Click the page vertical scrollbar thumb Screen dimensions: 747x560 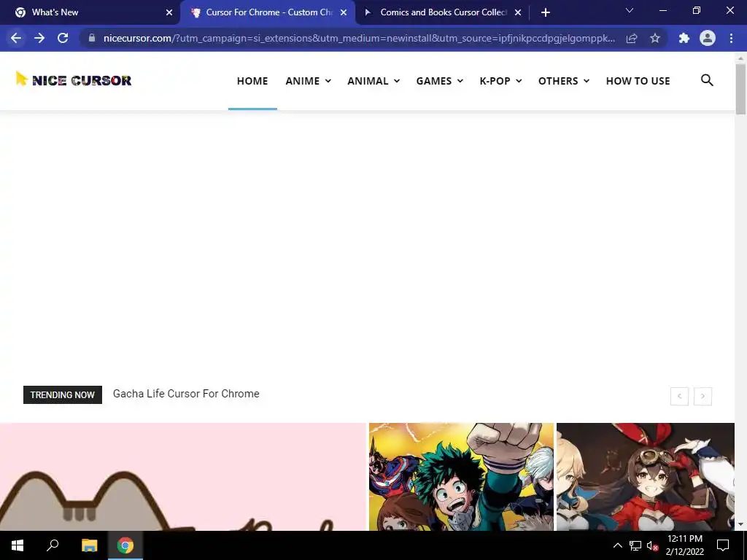740,89
